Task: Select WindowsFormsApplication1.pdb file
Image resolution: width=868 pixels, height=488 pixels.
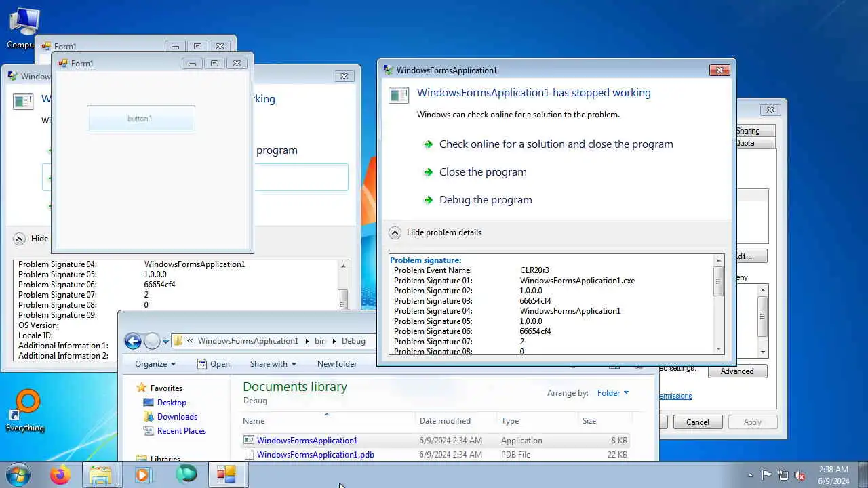Action: point(435,455)
